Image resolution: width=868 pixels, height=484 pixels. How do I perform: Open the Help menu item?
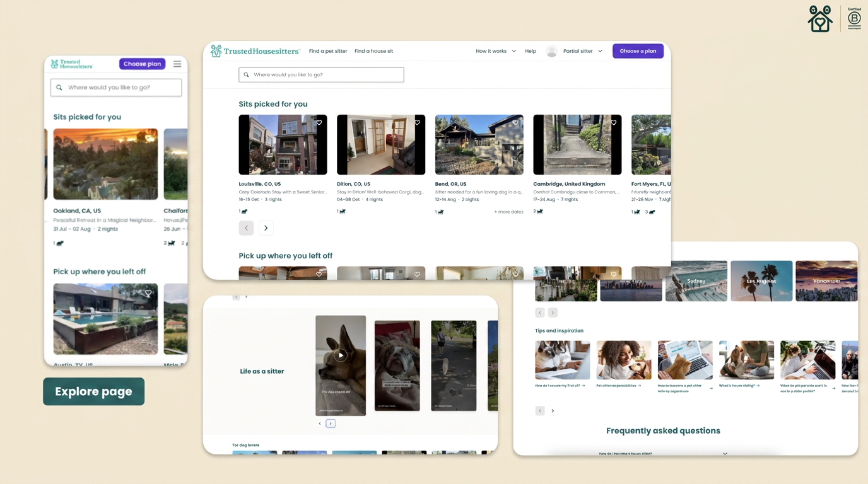coord(531,51)
